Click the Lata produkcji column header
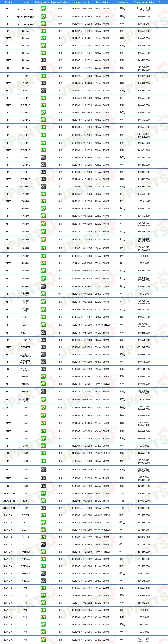This screenshot has width=168, height=644. (x=81, y=2)
